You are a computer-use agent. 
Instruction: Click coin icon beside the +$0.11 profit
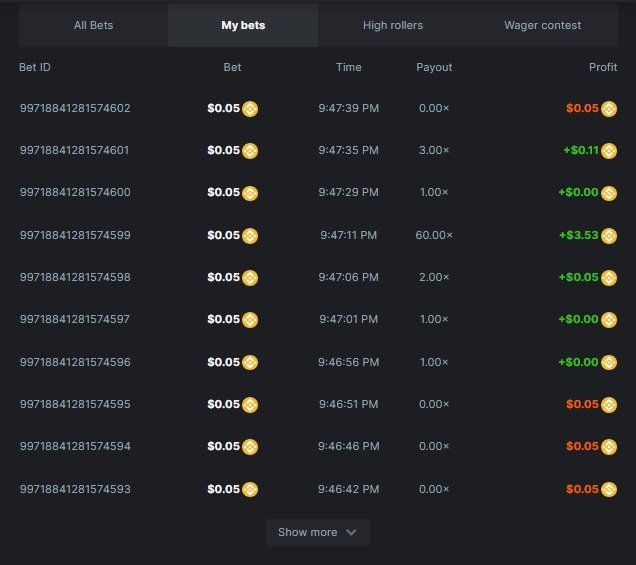point(609,151)
